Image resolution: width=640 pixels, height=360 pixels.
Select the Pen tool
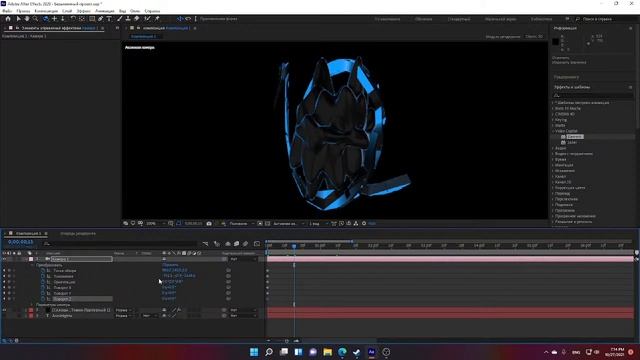click(100, 19)
